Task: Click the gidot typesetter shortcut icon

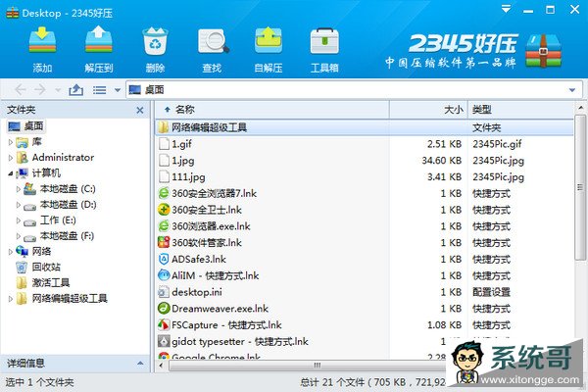Action: tap(164, 341)
